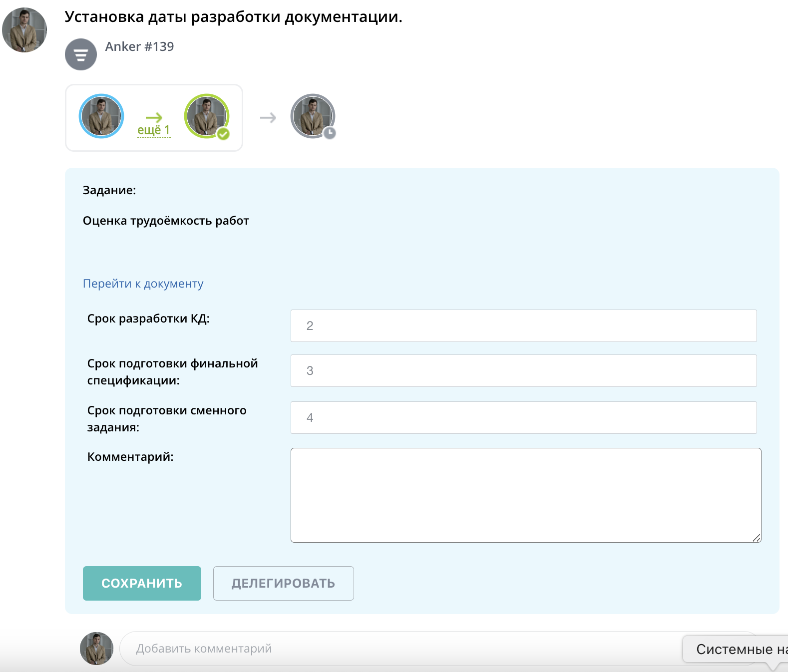Open the Anker #139 process link

tap(139, 46)
